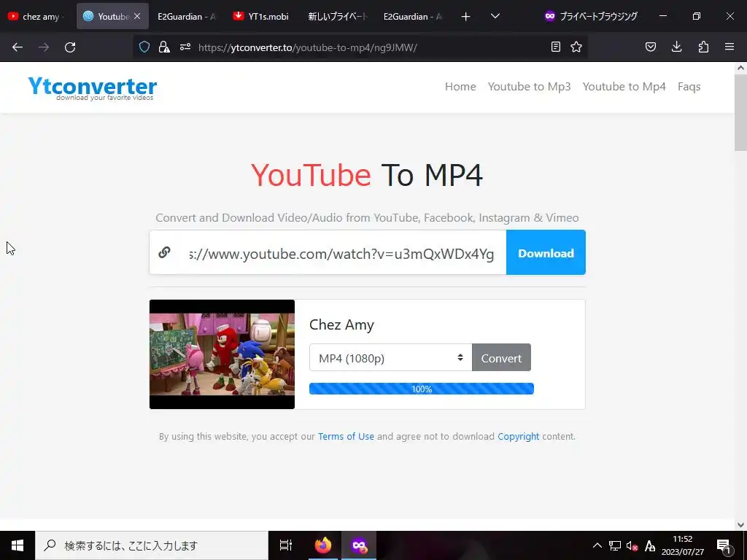Click the 100% conversion progress bar

(422, 389)
